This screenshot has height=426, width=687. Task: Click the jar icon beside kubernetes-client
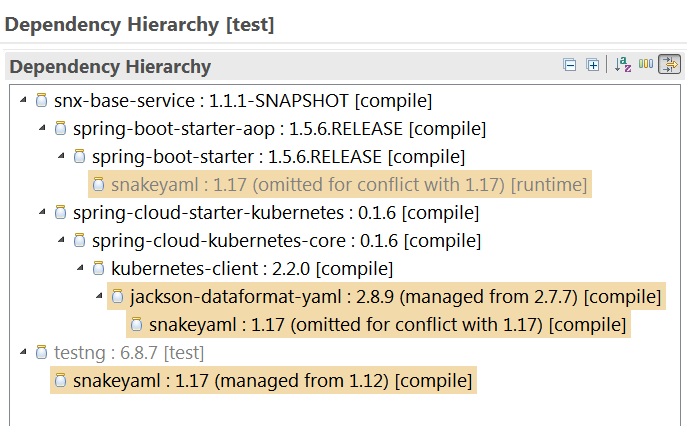pos(99,268)
